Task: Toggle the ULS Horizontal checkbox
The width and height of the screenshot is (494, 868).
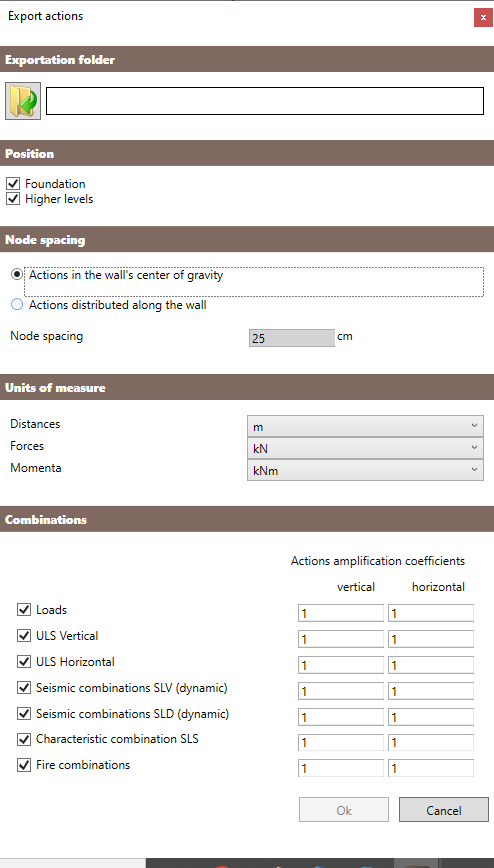Action: pos(24,662)
